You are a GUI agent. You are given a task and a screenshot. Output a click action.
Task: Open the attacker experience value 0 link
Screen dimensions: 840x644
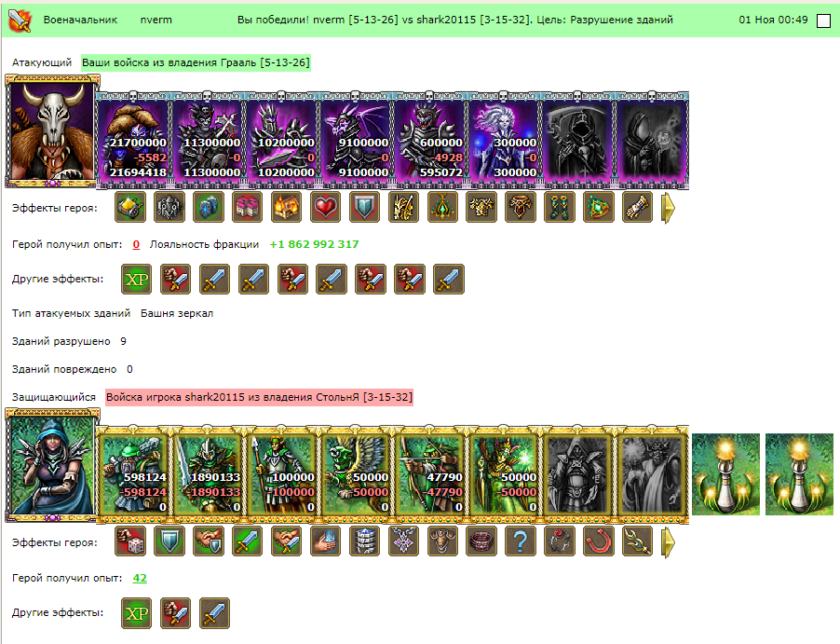136,244
